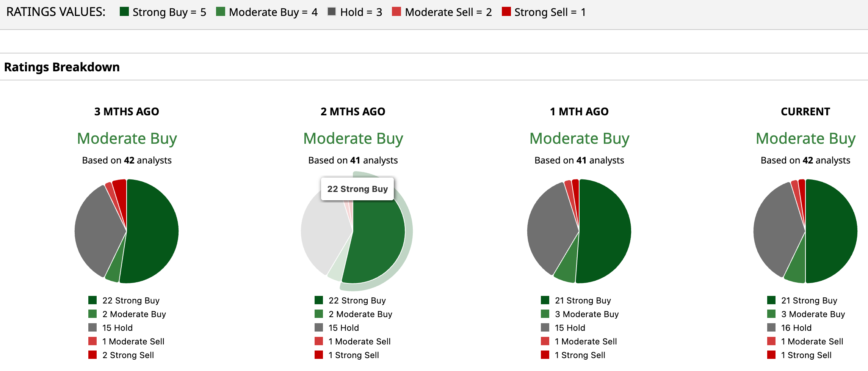Click 'Based on 42 analysts' under CURRENT

(x=805, y=160)
